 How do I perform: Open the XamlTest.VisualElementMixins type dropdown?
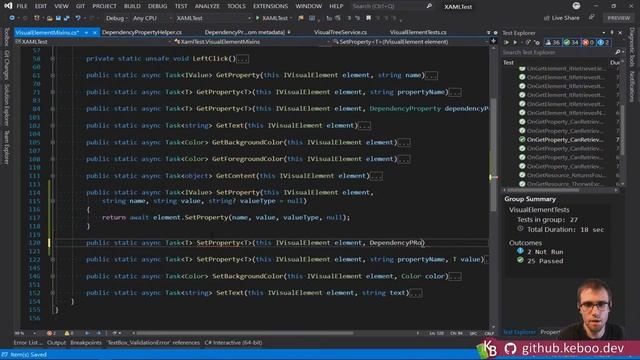pyautogui.click(x=252, y=42)
